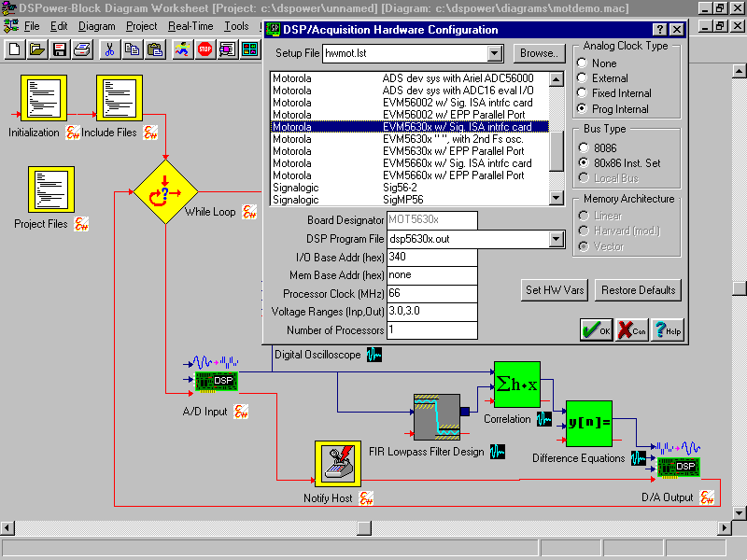Select the Include Files block icon
Viewport: 747px width, 560px height.
pyautogui.click(x=120, y=98)
